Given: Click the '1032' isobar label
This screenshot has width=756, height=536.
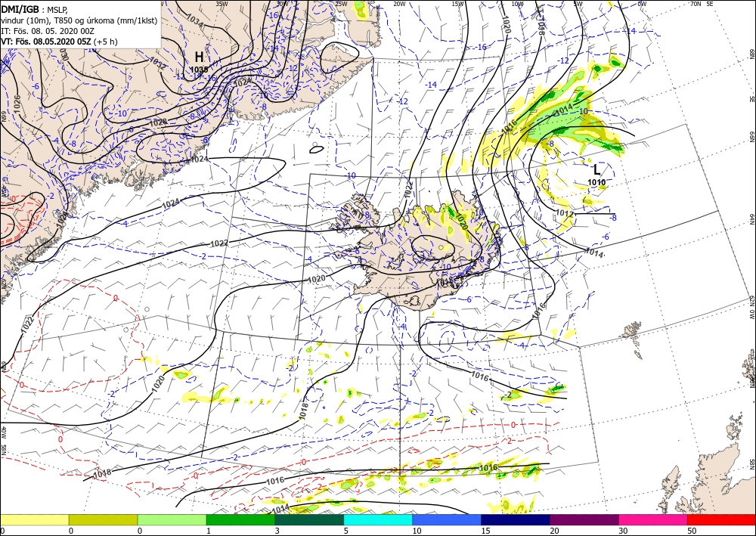Looking at the screenshot, I should (158, 64).
